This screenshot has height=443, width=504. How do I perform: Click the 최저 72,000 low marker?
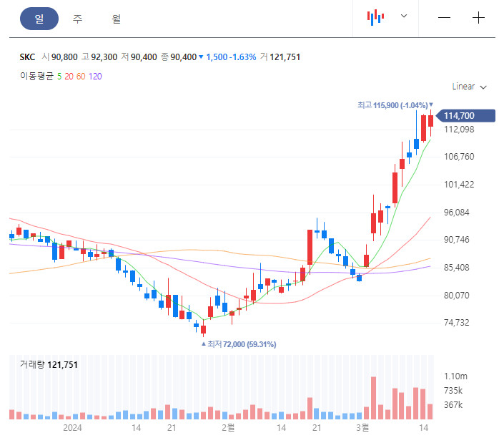(239, 344)
